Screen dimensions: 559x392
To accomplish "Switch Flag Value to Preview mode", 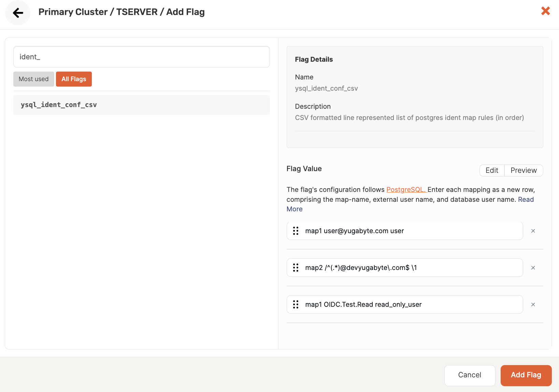I will click(x=523, y=170).
